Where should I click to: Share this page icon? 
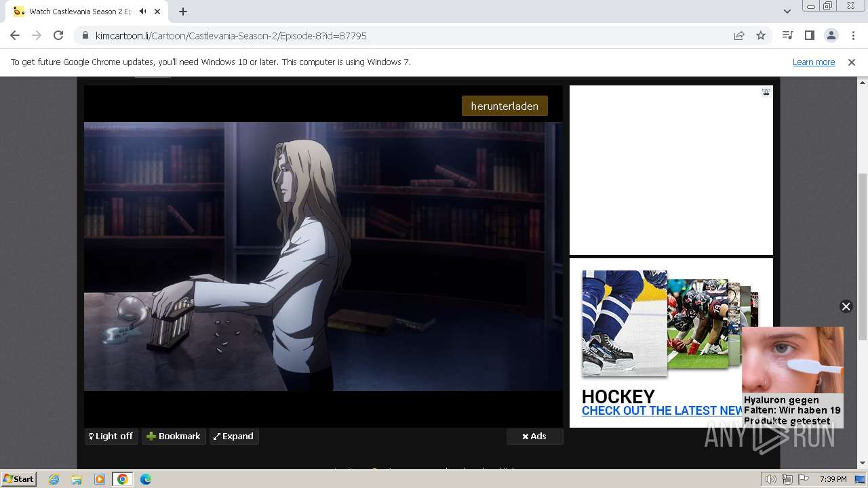click(739, 35)
